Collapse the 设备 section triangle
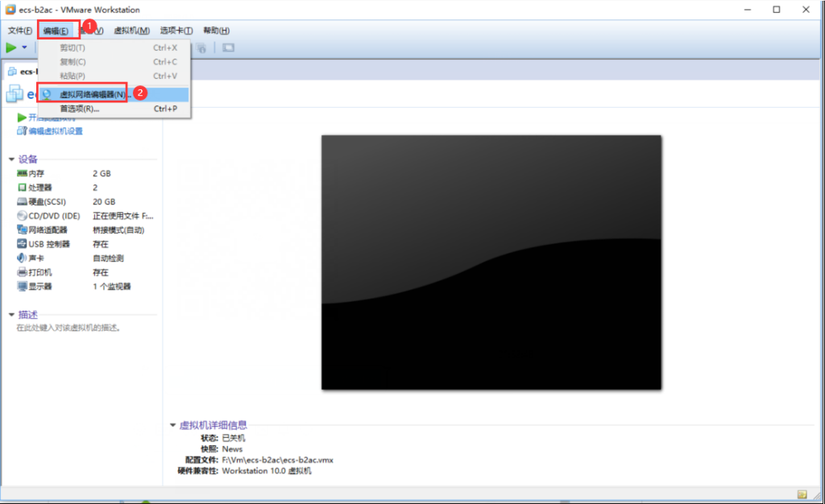This screenshot has height=504, width=825. pyautogui.click(x=11, y=159)
